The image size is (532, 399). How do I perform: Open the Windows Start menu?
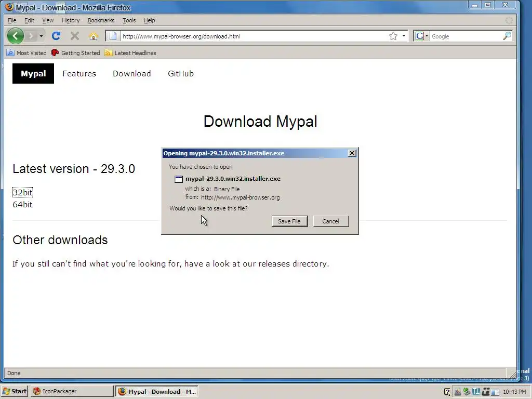[14, 391]
